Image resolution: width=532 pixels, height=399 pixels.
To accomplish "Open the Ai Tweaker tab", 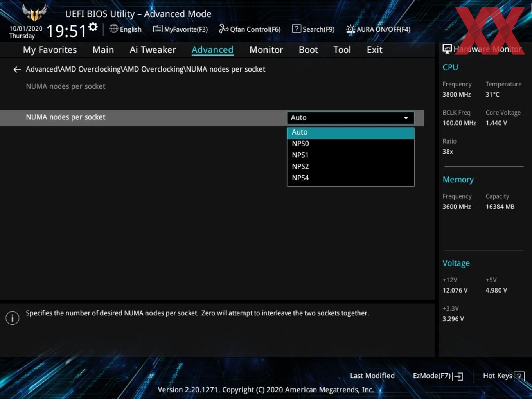I will 153,50.
